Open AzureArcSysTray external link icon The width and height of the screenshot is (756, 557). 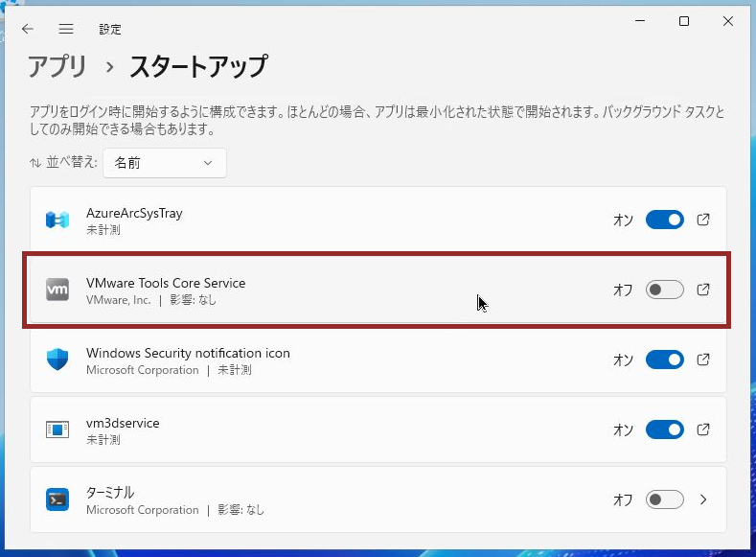click(703, 220)
